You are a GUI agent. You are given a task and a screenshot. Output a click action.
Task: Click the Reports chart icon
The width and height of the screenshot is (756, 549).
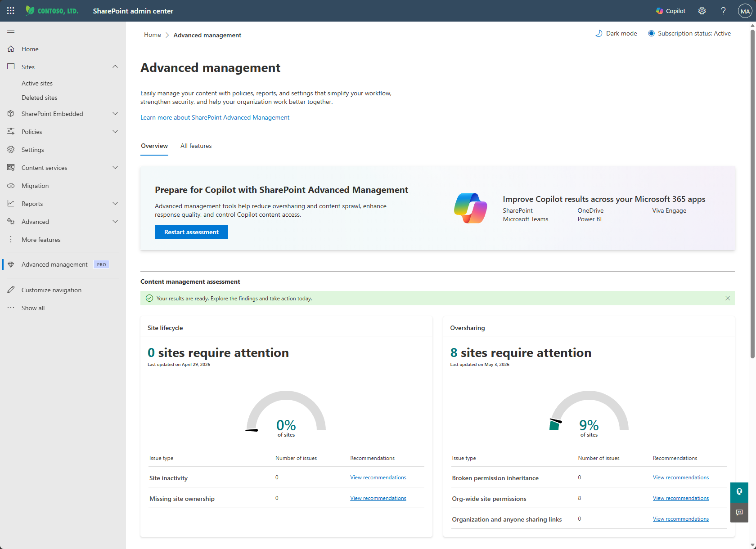[x=11, y=203]
